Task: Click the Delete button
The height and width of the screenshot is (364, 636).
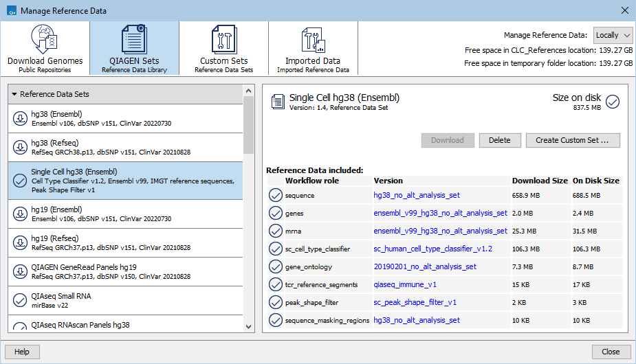Action: point(499,140)
